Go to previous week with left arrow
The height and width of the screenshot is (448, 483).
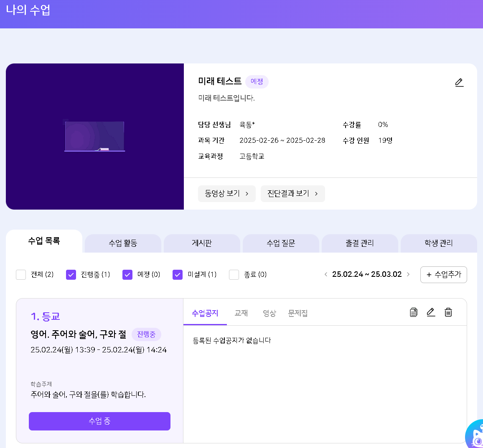(326, 274)
